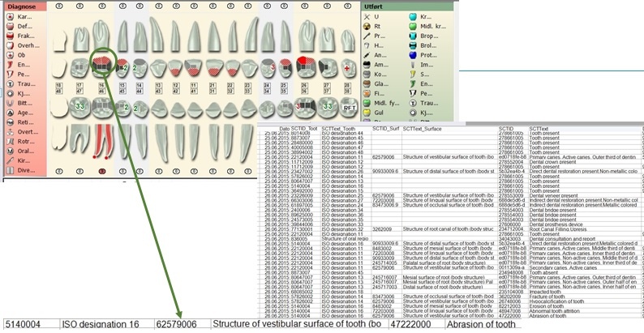Select upper tooth 28 crown with red cross

pos(347,68)
